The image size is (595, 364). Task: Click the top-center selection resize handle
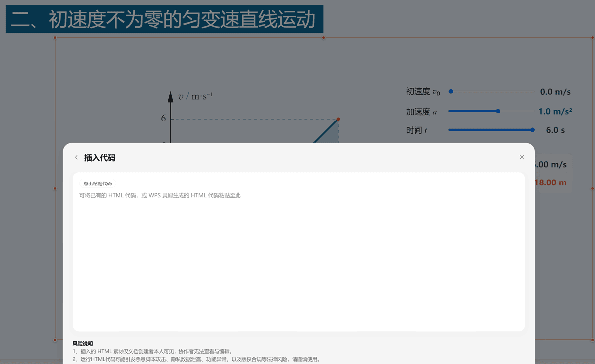coord(323,38)
